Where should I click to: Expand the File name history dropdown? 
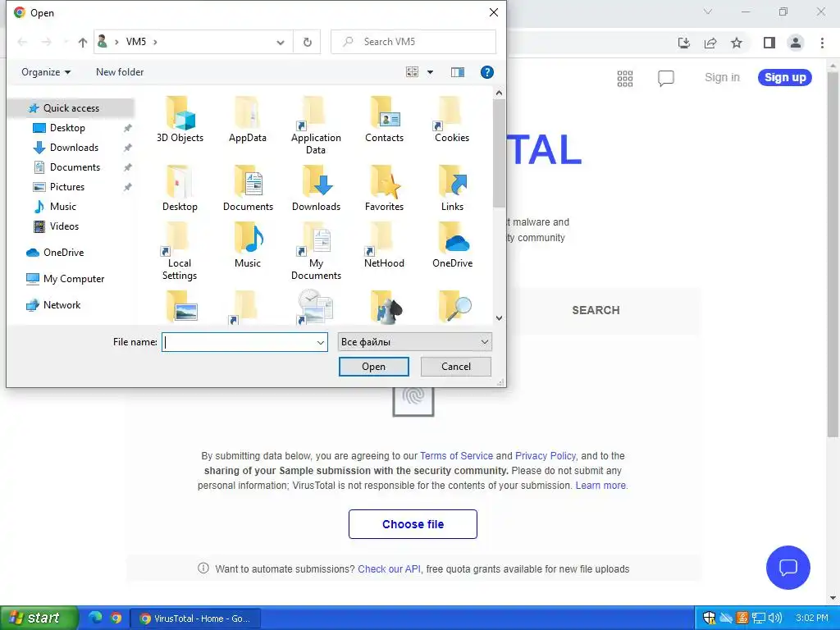(321, 342)
